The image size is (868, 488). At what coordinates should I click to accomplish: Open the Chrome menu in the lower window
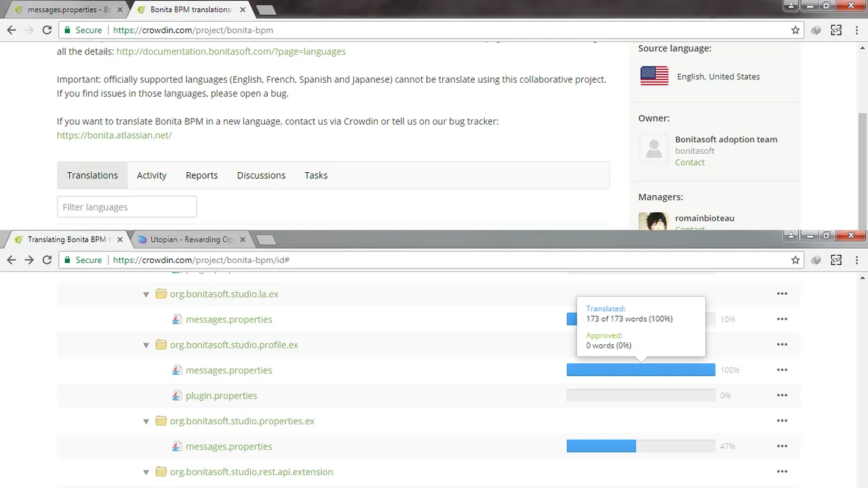(x=856, y=260)
